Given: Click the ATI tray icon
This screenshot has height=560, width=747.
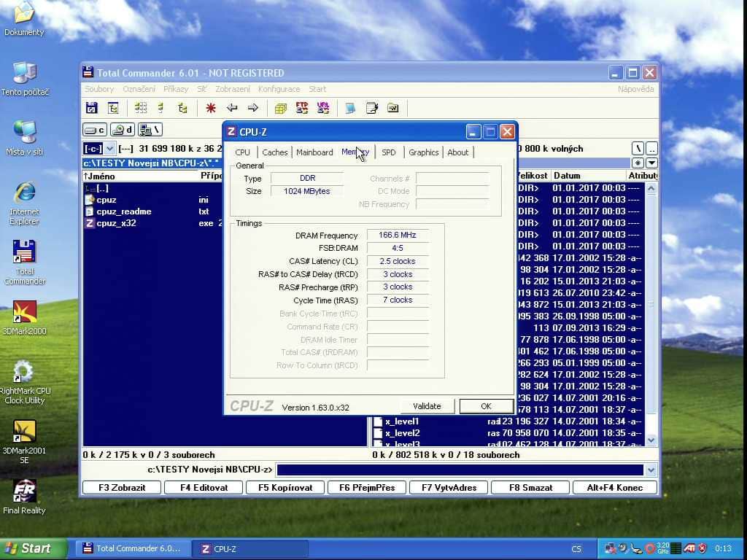Looking at the screenshot, I should point(689,548).
